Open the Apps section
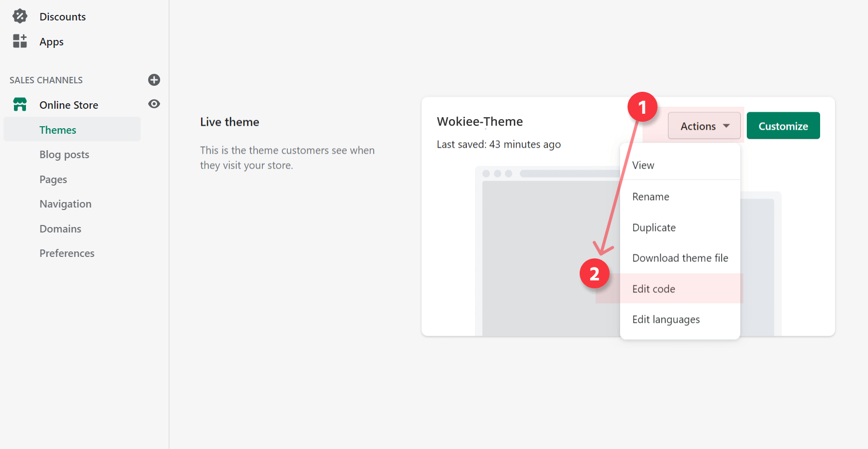 coord(51,42)
